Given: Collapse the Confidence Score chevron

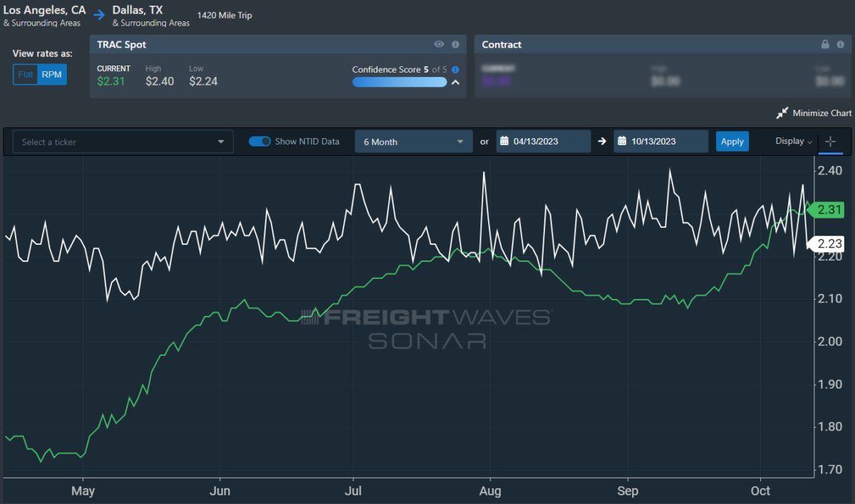Looking at the screenshot, I should 456,83.
